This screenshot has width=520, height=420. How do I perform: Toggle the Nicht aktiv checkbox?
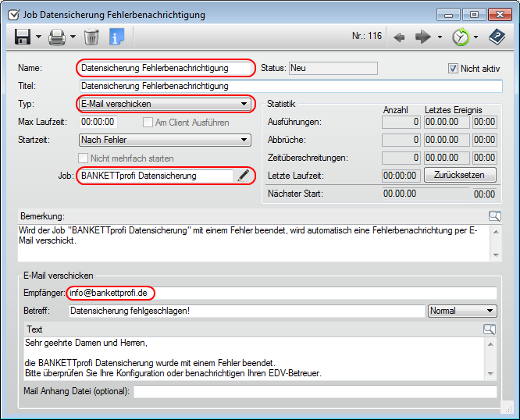[453, 69]
